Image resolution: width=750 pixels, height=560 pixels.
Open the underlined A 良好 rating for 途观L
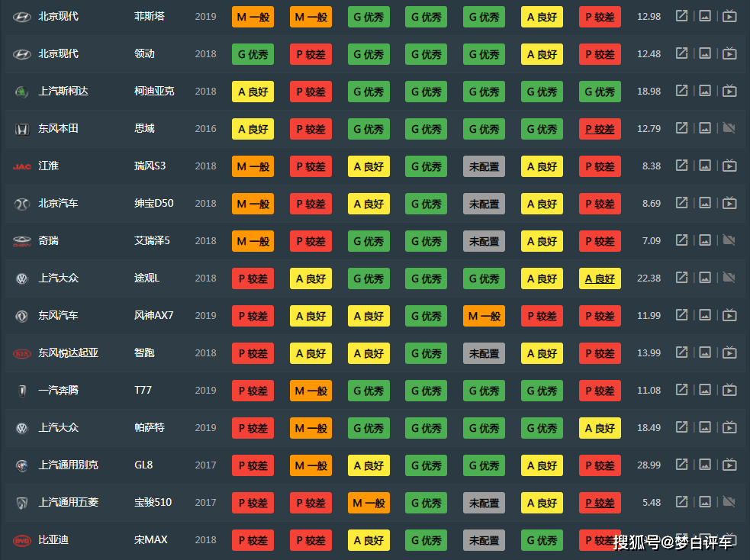[600, 278]
